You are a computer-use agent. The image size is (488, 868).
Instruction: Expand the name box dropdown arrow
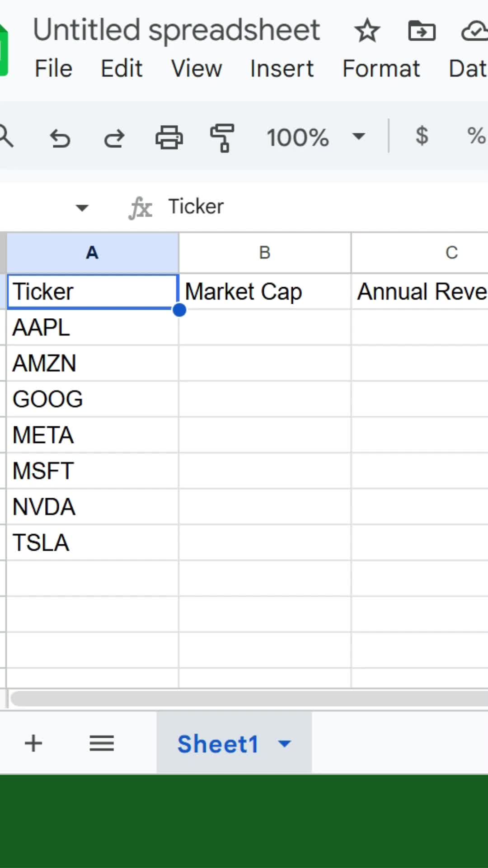point(82,208)
